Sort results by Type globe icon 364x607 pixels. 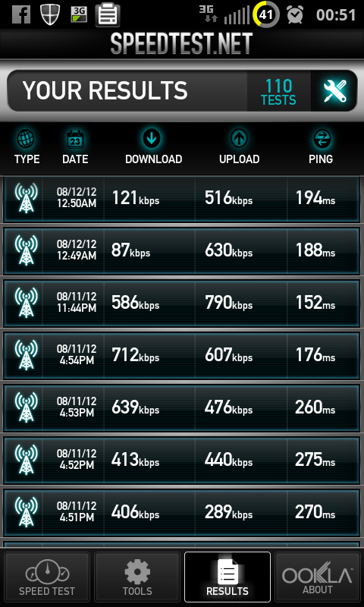[x=26, y=139]
